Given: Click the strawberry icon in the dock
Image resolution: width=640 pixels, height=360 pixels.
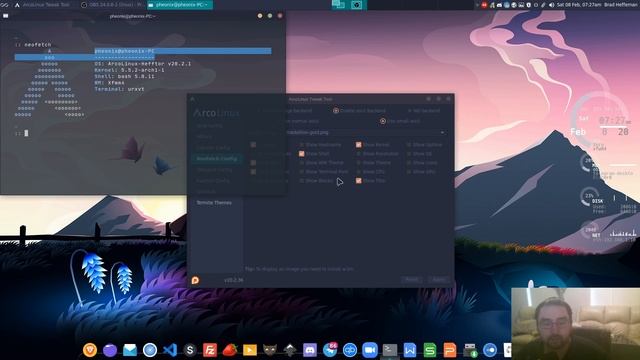Looking at the screenshot, I should 230,350.
